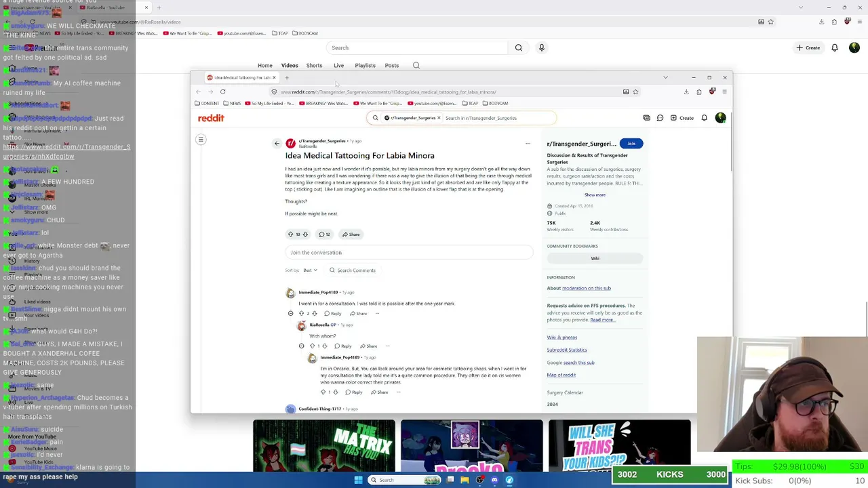Click the YouTube search field
Screen dimensions: 868x488
pos(417,47)
